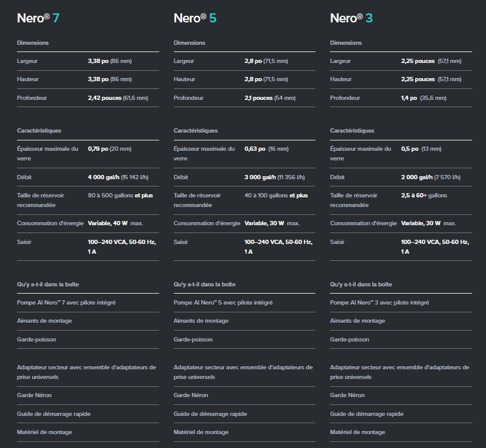Viewport: 486px width, 448px height.
Task: Click the Nero 3 product heading
Action: click(x=352, y=18)
